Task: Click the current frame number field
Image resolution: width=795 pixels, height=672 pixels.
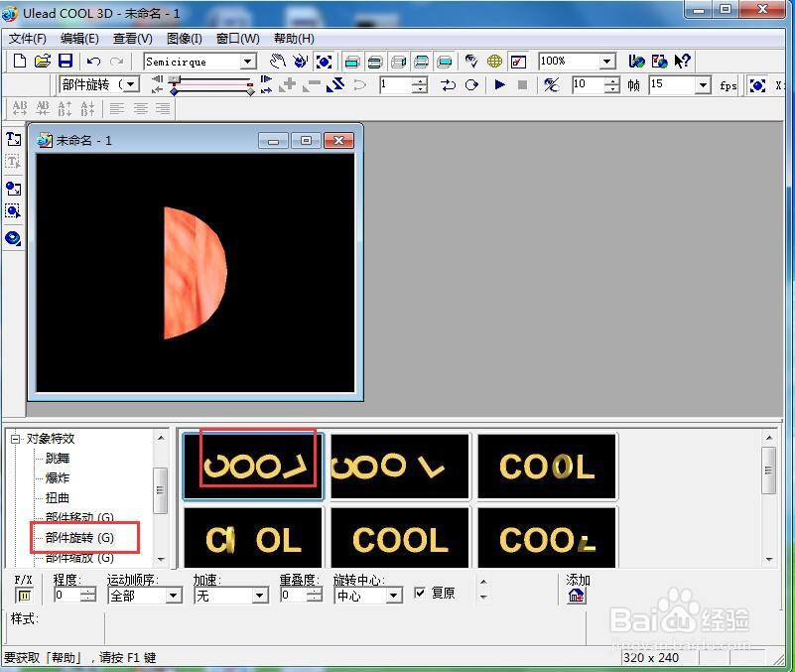Action: pyautogui.click(x=395, y=84)
